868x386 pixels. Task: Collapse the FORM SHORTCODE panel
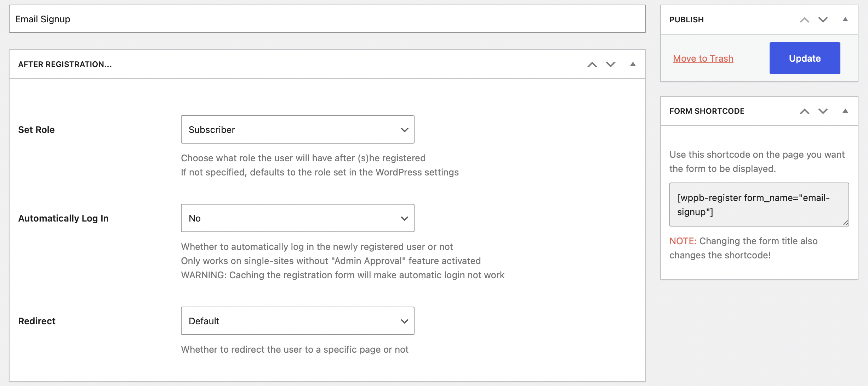tap(846, 111)
